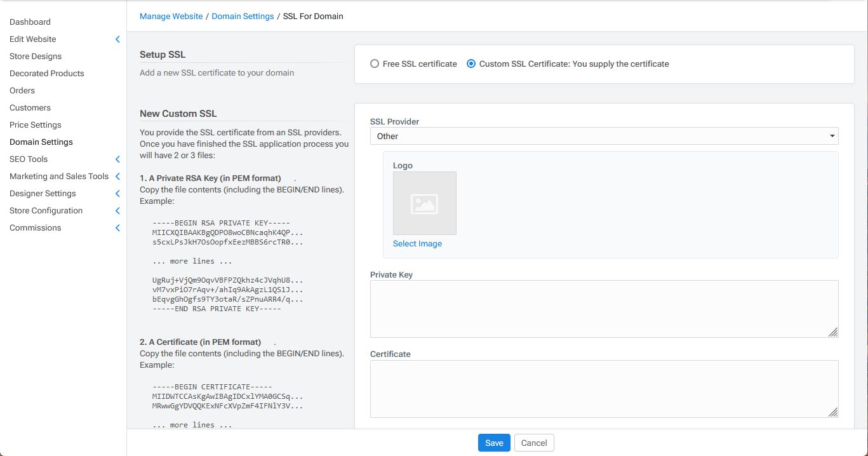The width and height of the screenshot is (868, 456).
Task: Click the SSL Provider dropdown arrow
Action: (831, 136)
